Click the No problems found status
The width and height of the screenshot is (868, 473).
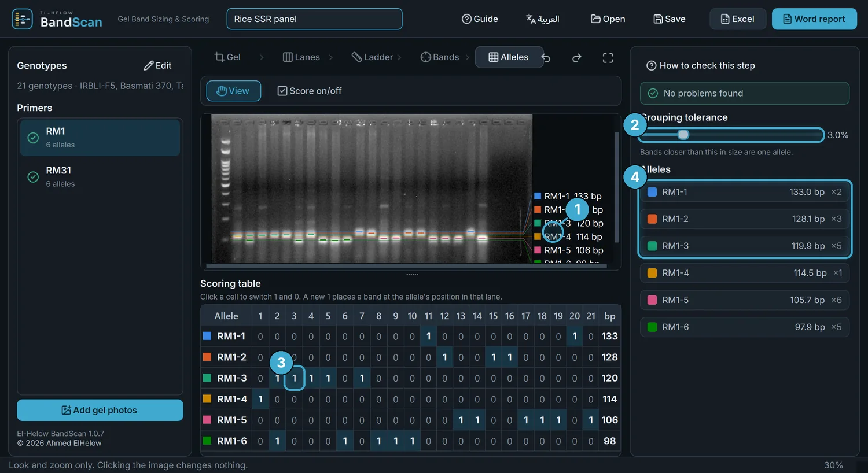(x=745, y=93)
